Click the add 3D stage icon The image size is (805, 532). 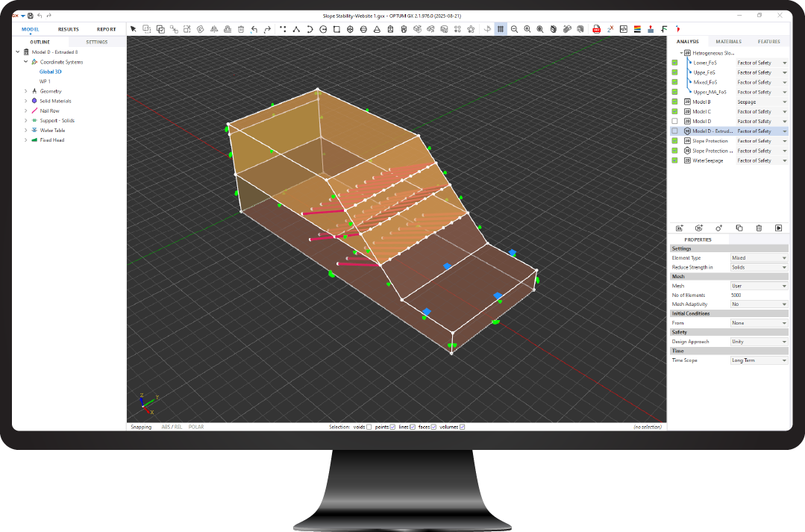point(698,228)
